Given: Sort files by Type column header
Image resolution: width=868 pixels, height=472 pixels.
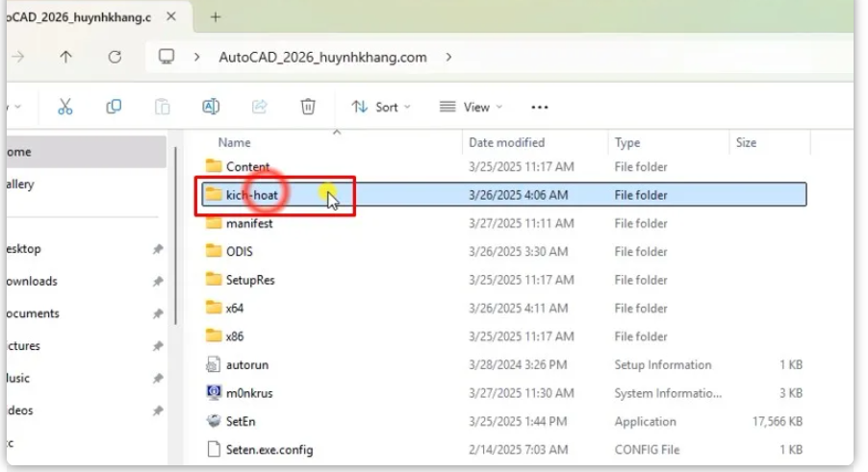Looking at the screenshot, I should click(627, 142).
